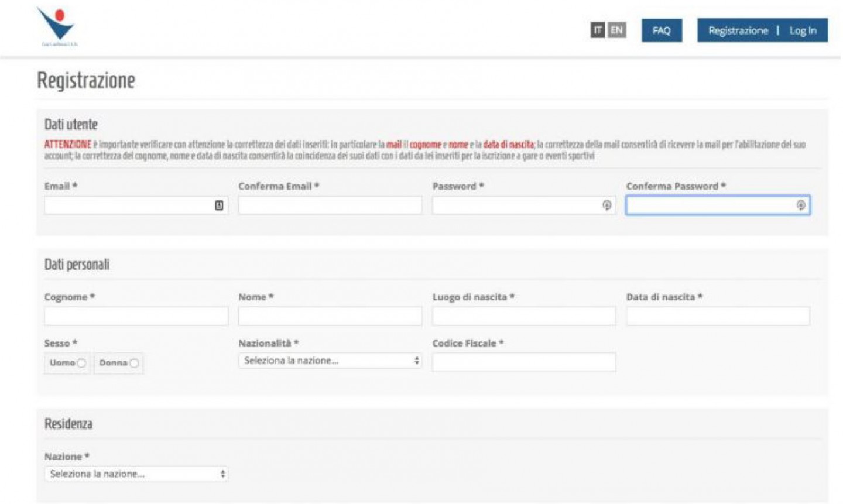This screenshot has width=843, height=504.
Task: Focus the Conferma Password field
Action: [x=718, y=205]
